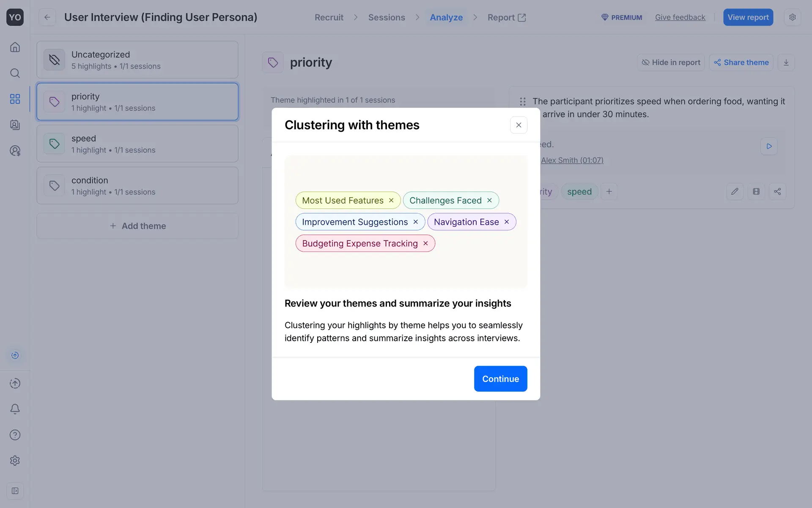Remove Budgeting Expense Tracking tag
812x508 pixels.
(x=425, y=243)
